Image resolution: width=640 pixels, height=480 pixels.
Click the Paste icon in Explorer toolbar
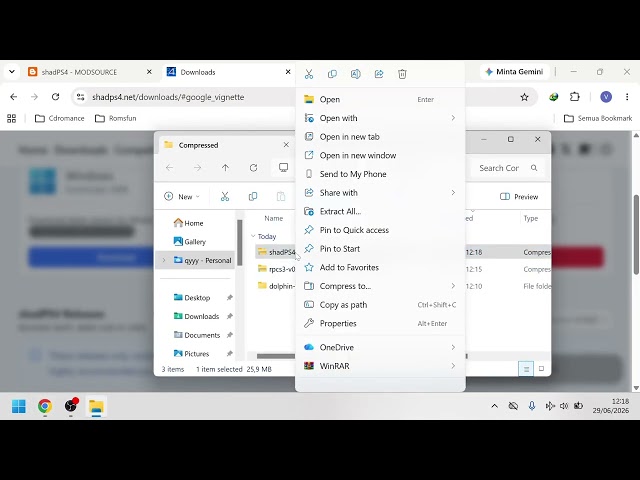point(281,197)
